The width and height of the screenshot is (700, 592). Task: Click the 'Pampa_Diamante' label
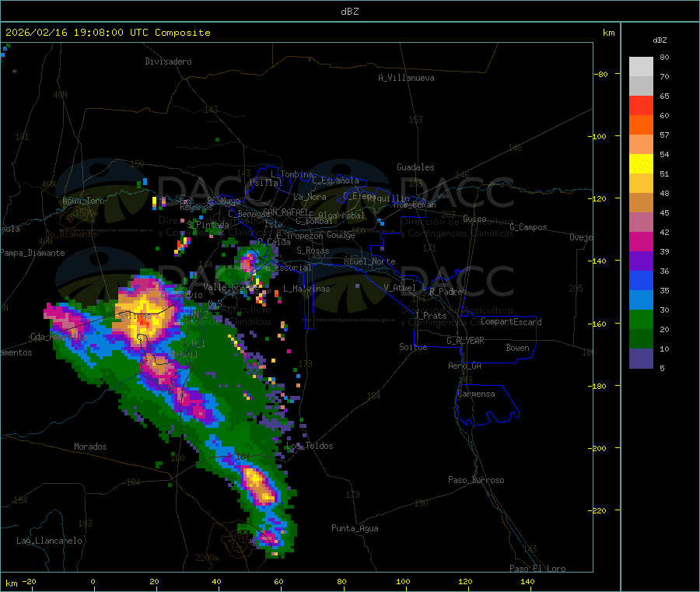(x=33, y=253)
